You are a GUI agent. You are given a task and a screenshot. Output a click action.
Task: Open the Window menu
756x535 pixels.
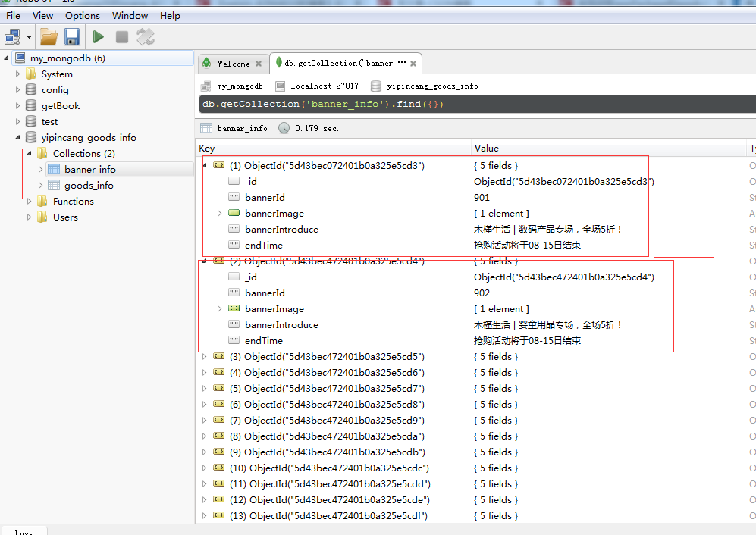pyautogui.click(x=130, y=15)
